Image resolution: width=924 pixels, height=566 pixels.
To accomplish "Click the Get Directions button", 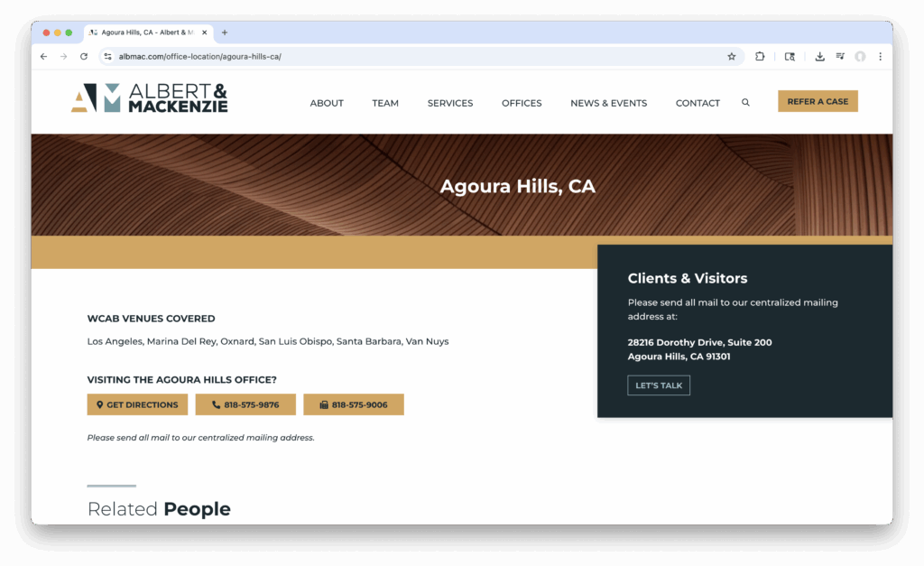I will (x=137, y=404).
